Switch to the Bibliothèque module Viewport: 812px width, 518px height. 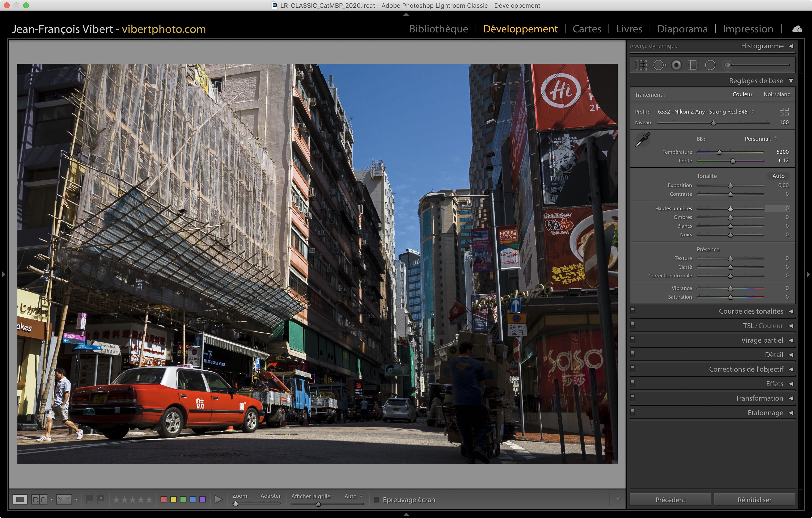tap(438, 29)
